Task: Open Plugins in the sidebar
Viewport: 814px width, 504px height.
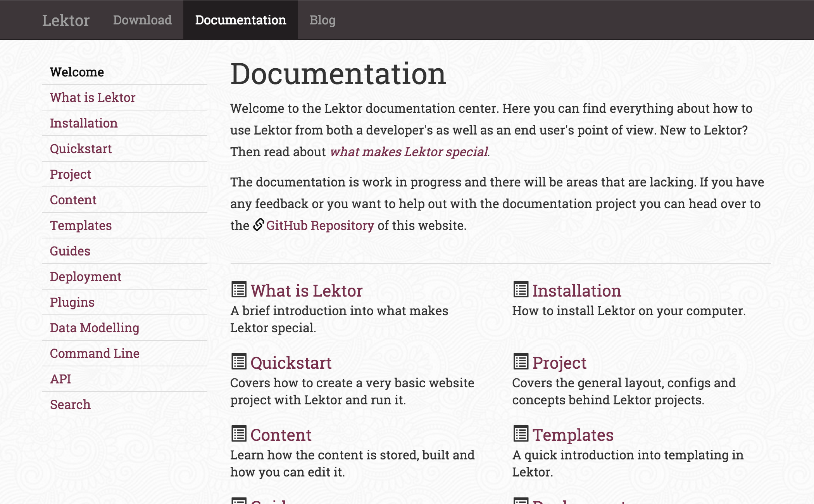Action: click(125, 302)
